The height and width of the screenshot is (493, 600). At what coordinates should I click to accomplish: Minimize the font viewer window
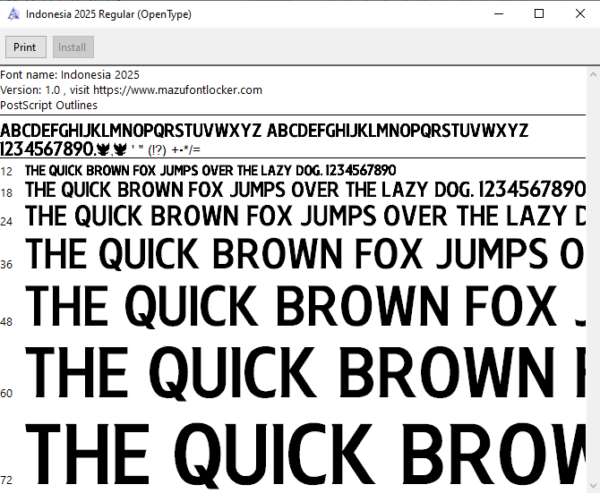point(499,14)
